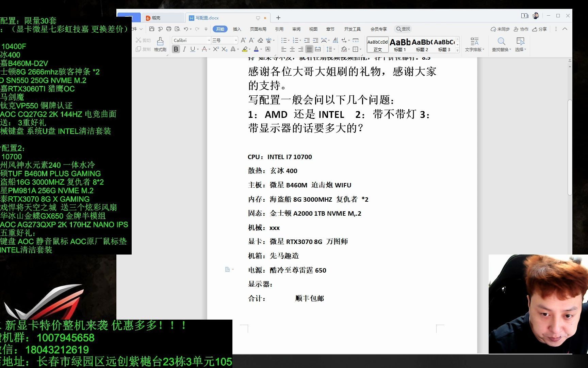Open Find and Replace (查找替换) tool
Image resolution: width=588 pixels, height=368 pixels.
tap(501, 44)
